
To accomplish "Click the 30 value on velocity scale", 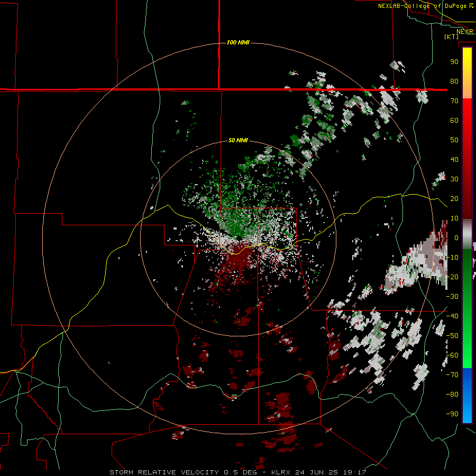I will point(454,179).
